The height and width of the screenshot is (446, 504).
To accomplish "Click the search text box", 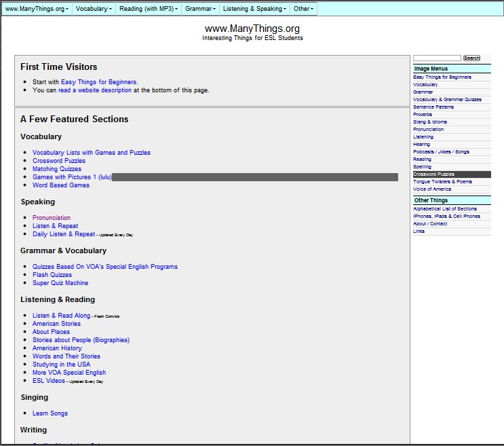I will [437, 58].
